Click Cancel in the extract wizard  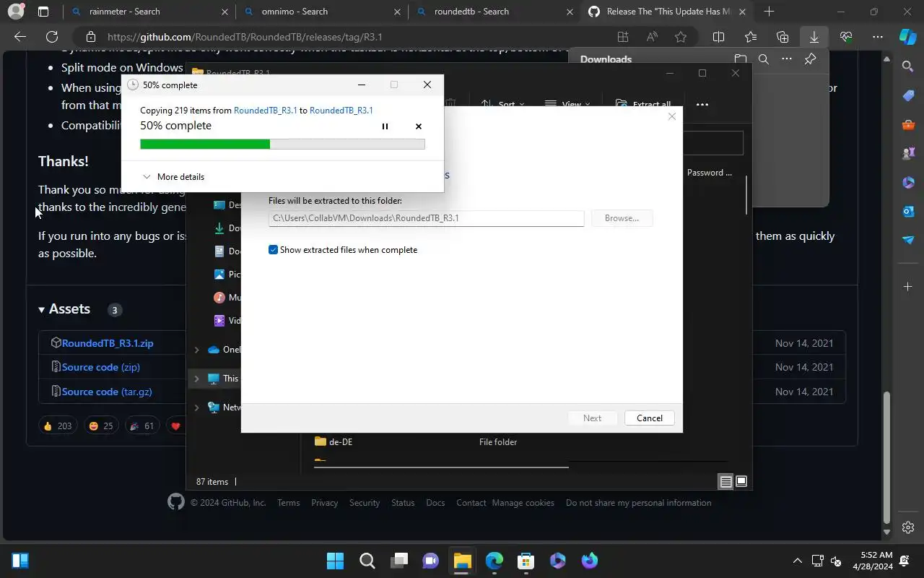tap(649, 418)
